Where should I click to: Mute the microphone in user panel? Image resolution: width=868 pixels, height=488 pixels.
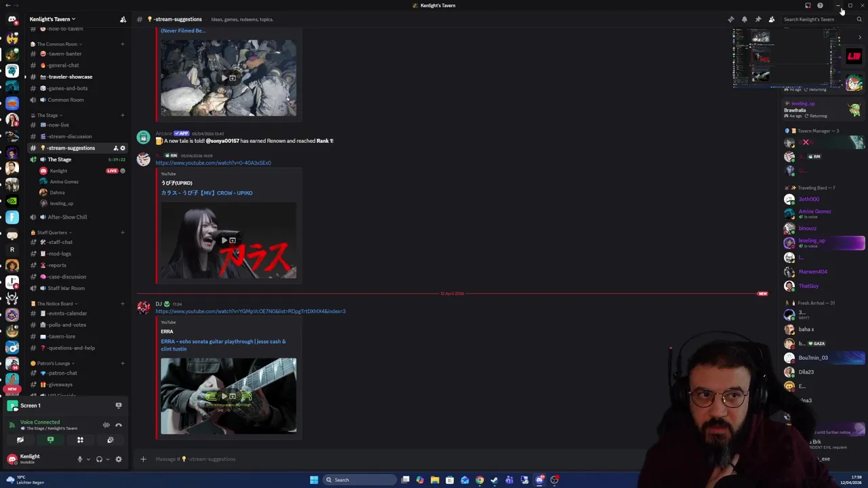[x=80, y=459]
